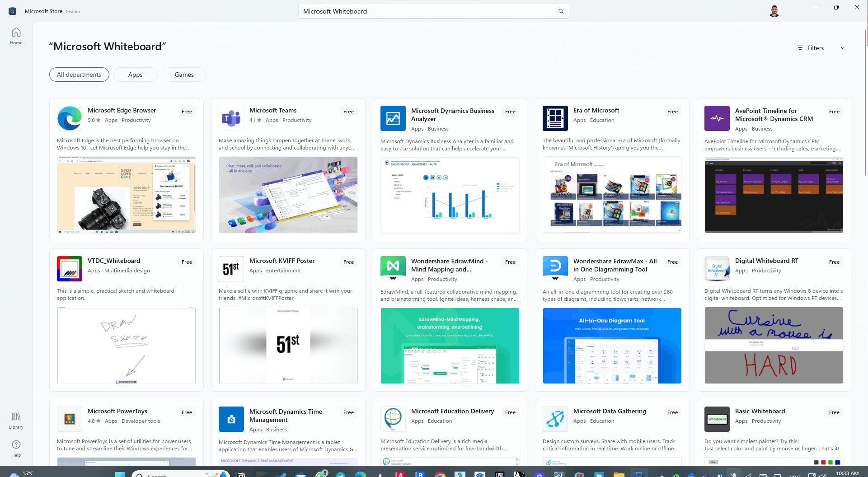Click the Microsoft Data Gathering title
Viewport: 868px width, 477px height.
(610, 411)
